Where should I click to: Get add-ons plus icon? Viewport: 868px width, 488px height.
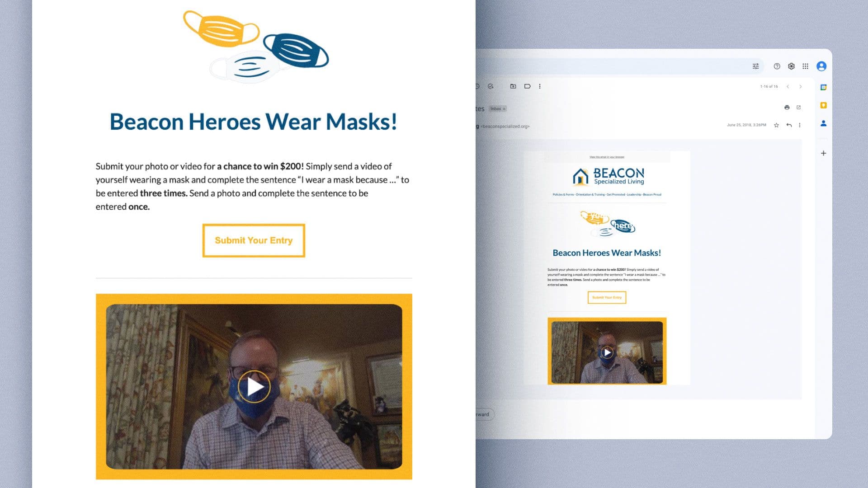824,154
